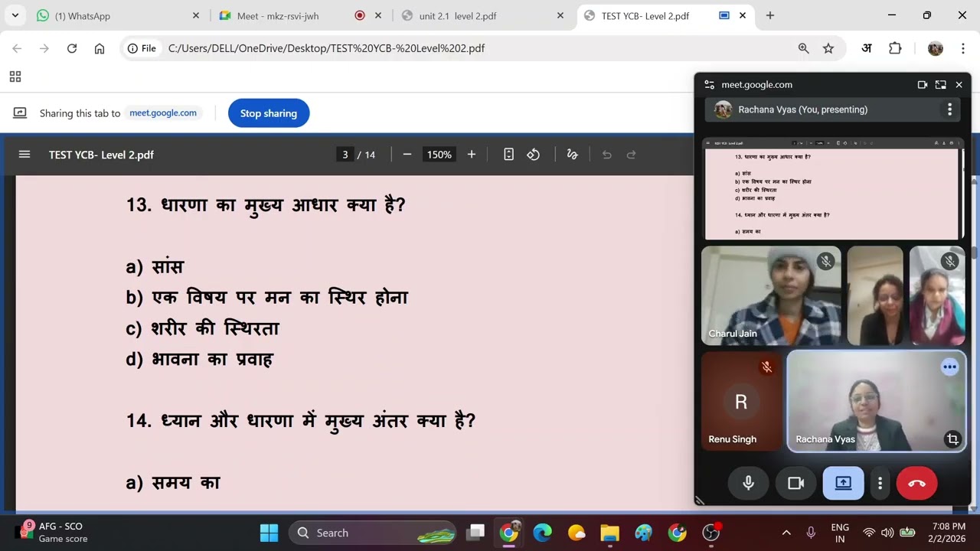Toggle camera in Meet controls
Screen dimensions: 980x551
[x=795, y=484]
